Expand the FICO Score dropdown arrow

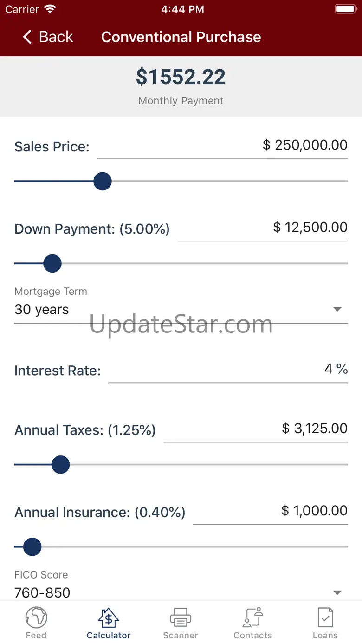337,592
